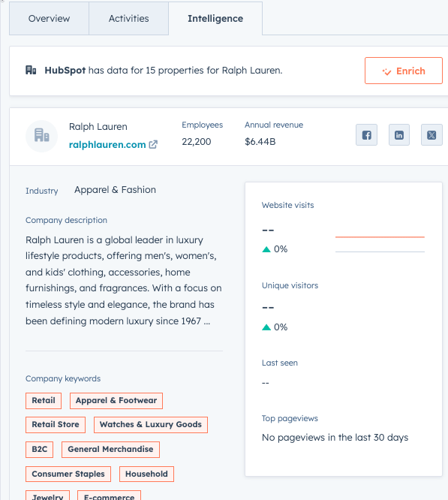The image size is (448, 500).
Task: Click the HubSpot building icon in banner
Action: tap(31, 70)
